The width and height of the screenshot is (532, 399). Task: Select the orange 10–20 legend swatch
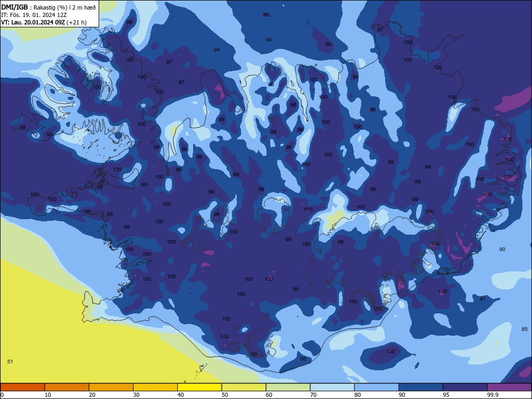67,387
